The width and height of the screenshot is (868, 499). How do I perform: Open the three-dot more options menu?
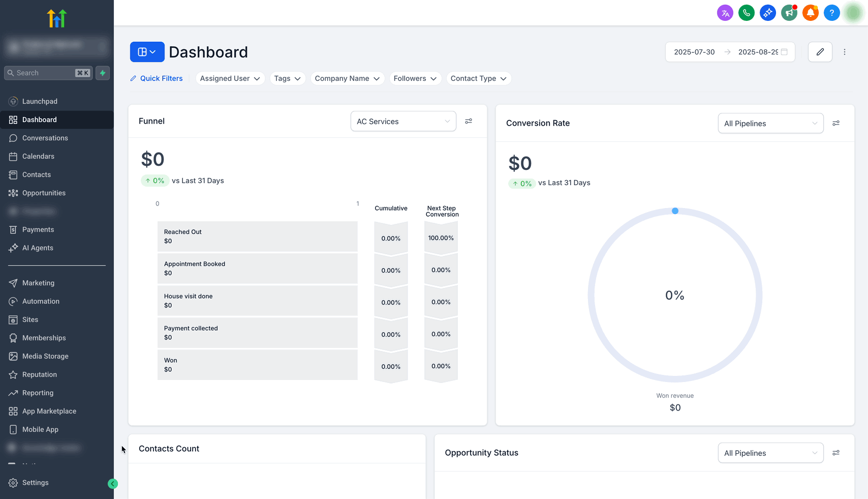point(845,52)
